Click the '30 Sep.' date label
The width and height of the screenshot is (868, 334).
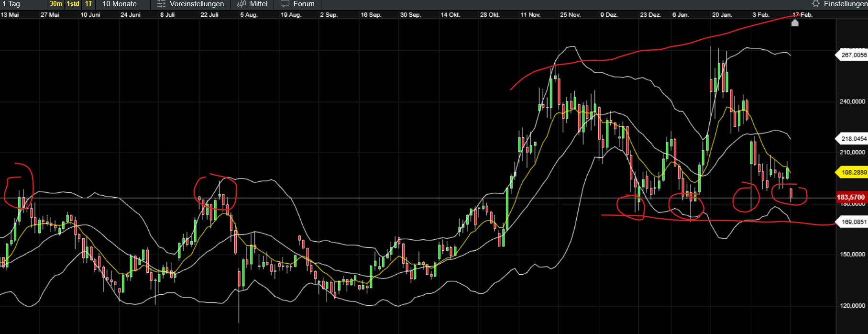click(410, 15)
